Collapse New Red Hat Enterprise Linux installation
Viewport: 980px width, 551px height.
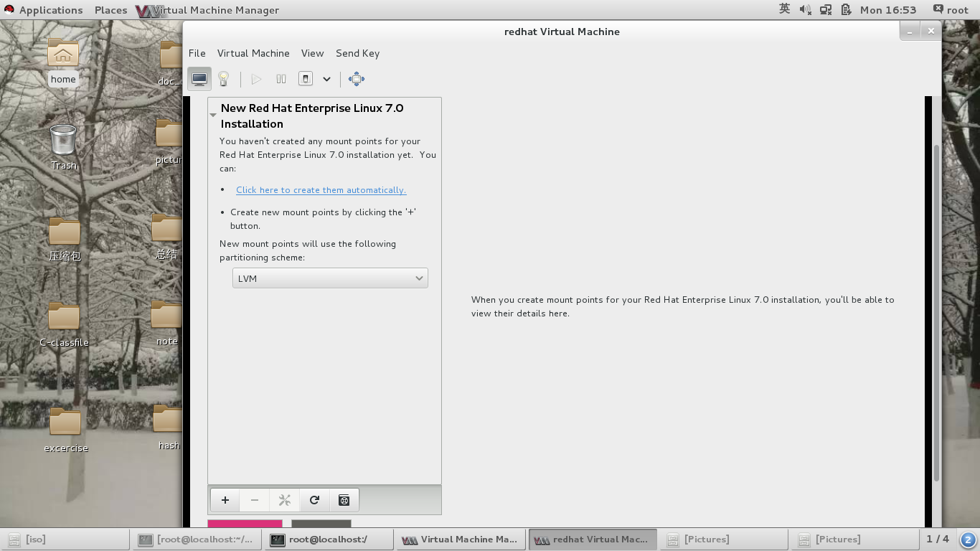click(x=213, y=115)
